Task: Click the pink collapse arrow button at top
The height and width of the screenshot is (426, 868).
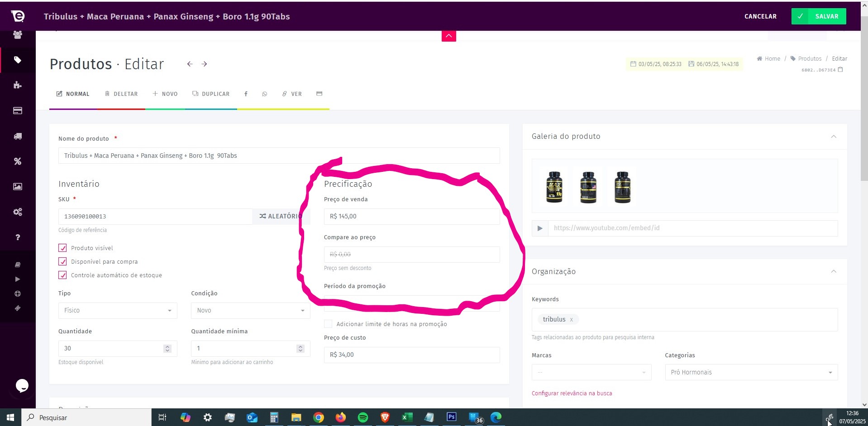Action: [x=449, y=36]
